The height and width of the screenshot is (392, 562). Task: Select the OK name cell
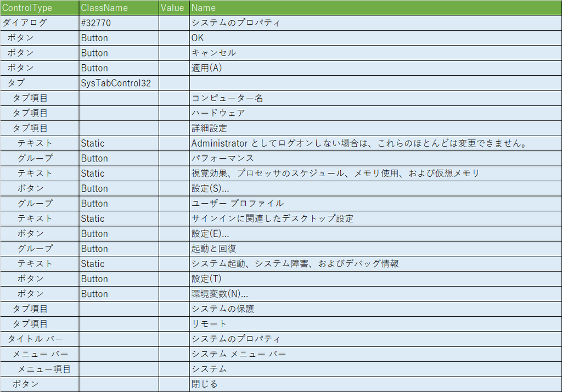click(x=375, y=38)
